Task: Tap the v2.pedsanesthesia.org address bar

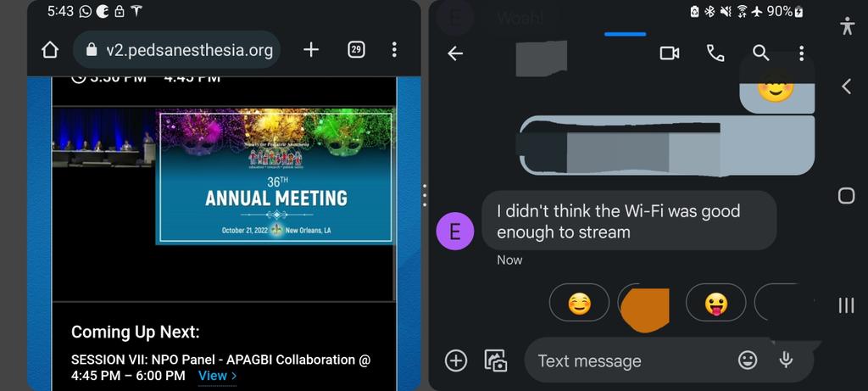Action: click(176, 50)
